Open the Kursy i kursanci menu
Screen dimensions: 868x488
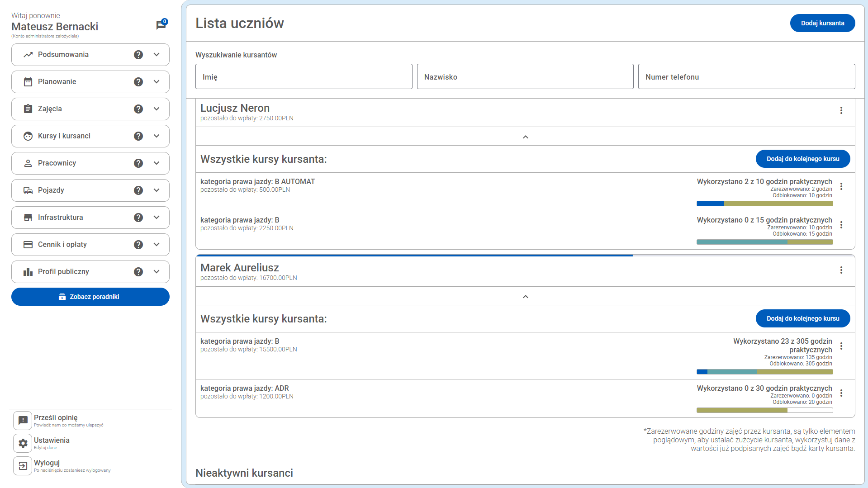click(64, 136)
